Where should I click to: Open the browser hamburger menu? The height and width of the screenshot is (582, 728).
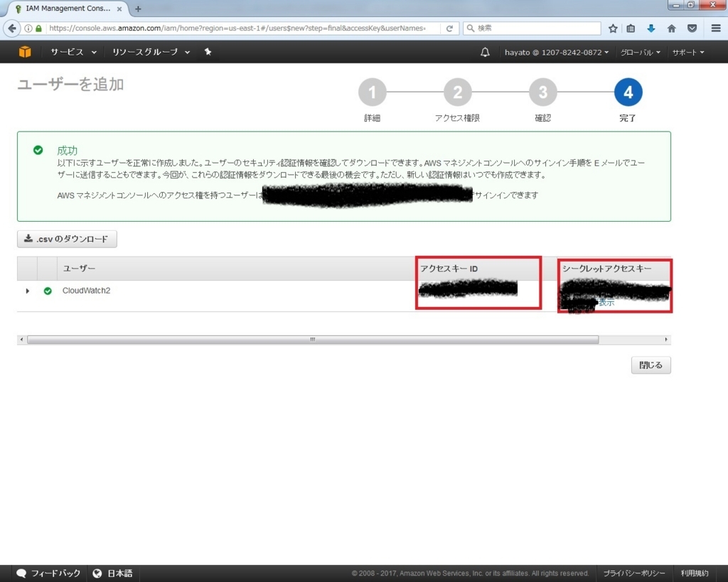tap(716, 28)
